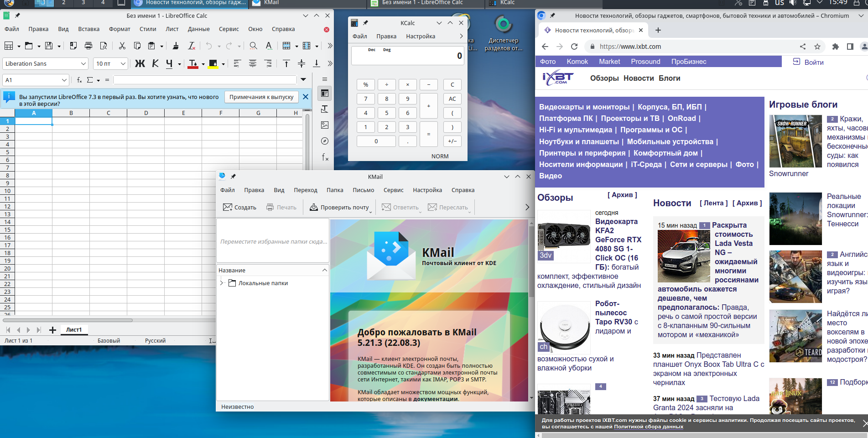Open the Properties sidebar deck in Calc
The width and height of the screenshot is (868, 438).
(325, 94)
